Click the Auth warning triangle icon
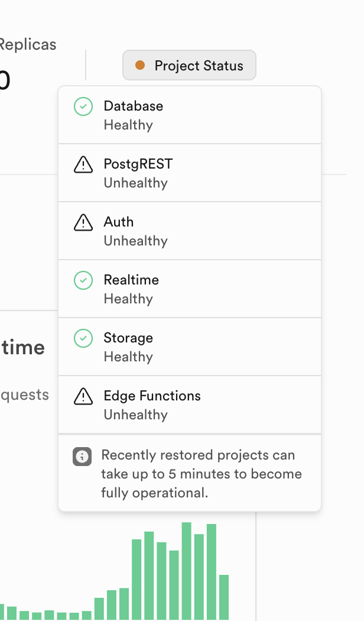Image resolution: width=364 pixels, height=621 pixels. tap(83, 222)
